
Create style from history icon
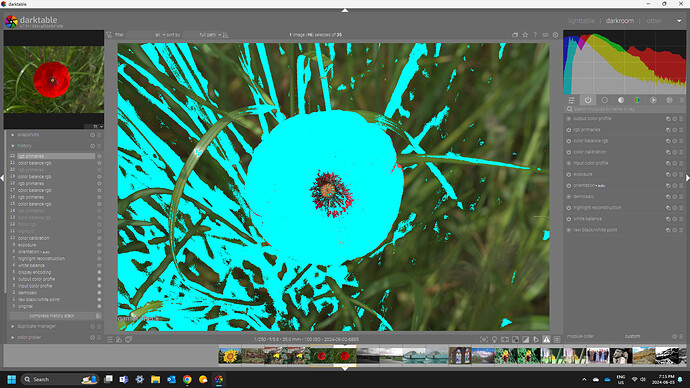[98, 316]
